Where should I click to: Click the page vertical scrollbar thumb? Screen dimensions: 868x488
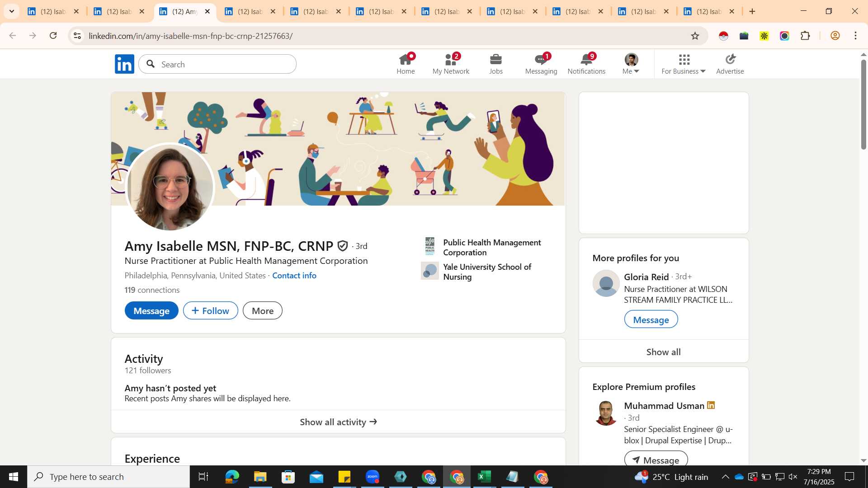pyautogui.click(x=863, y=104)
